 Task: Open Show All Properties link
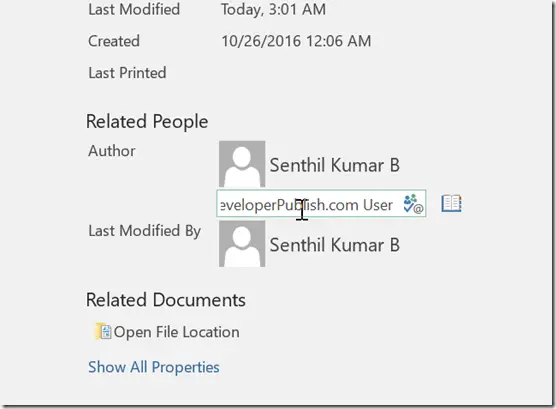(154, 367)
